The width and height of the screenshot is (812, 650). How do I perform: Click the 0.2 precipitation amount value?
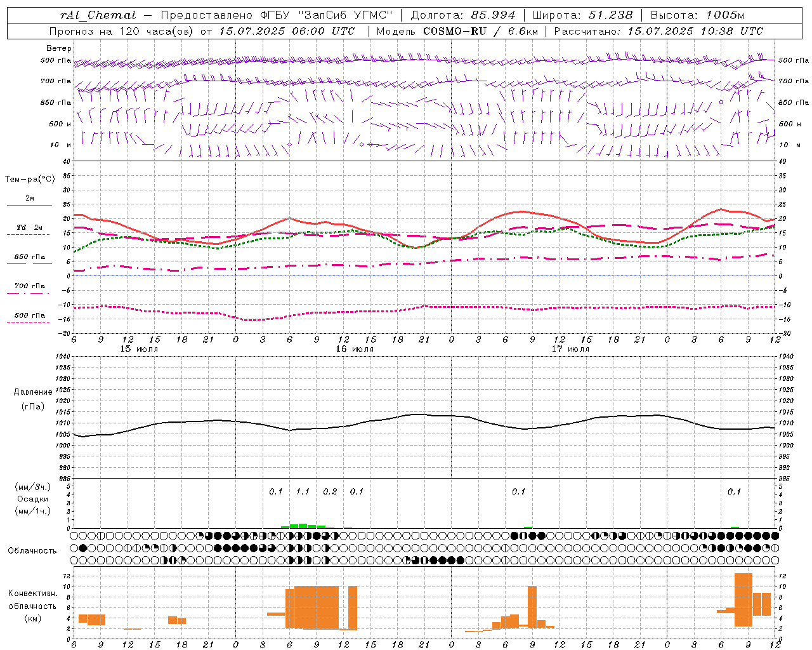(x=330, y=492)
